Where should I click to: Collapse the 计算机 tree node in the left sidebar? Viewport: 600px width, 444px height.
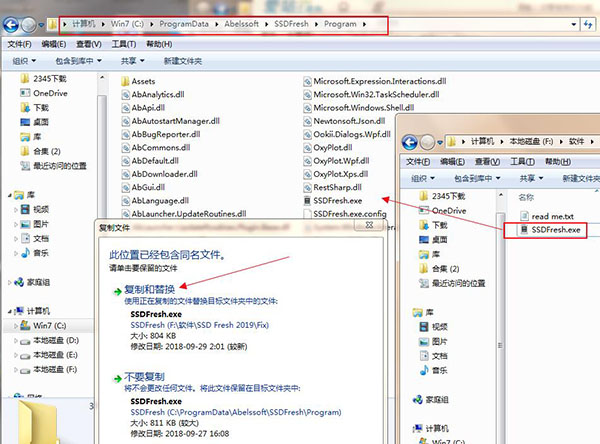(10, 311)
